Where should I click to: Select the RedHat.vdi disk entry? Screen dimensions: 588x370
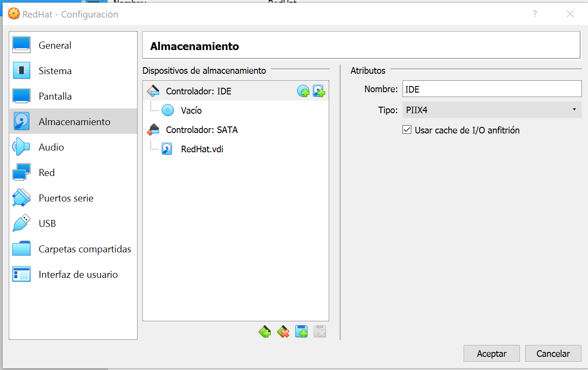point(236,149)
